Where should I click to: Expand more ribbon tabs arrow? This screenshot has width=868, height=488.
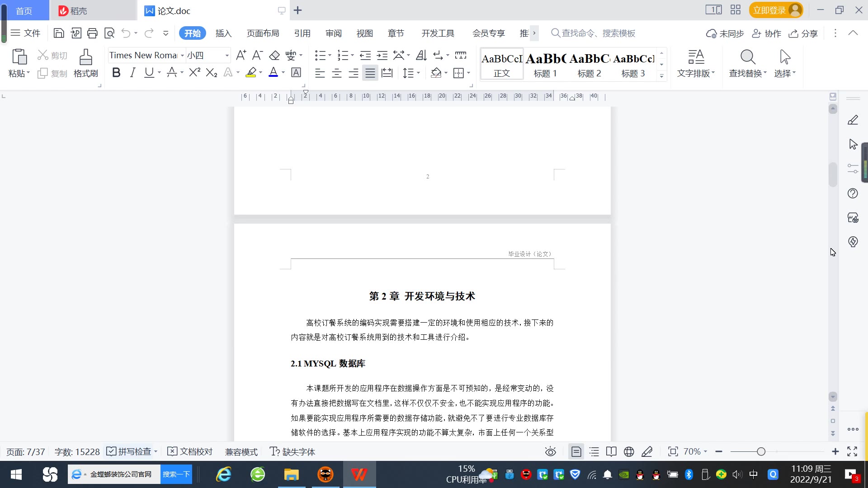(534, 33)
